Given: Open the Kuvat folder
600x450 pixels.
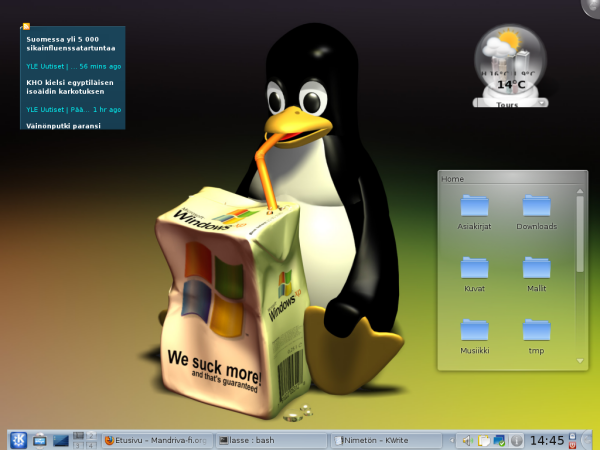Looking at the screenshot, I should [x=474, y=275].
